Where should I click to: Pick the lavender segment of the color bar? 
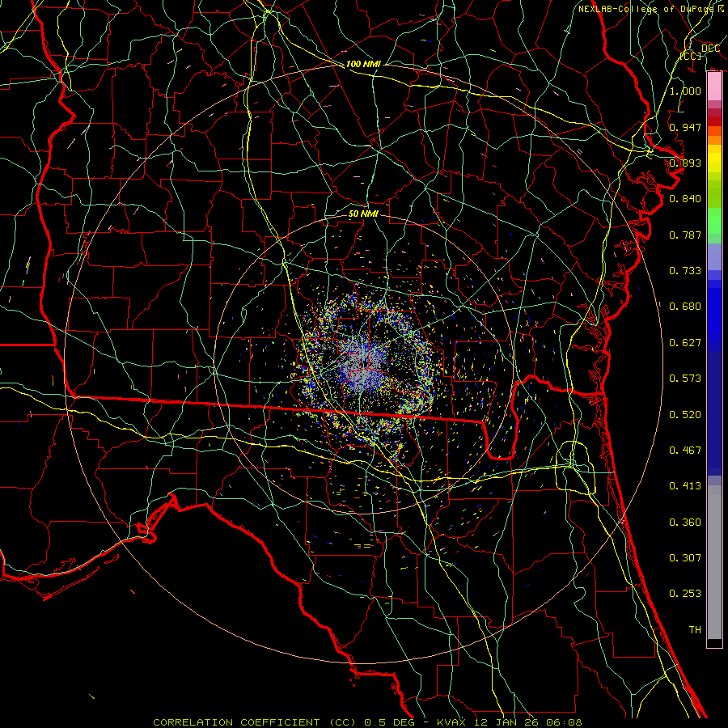tap(714, 256)
